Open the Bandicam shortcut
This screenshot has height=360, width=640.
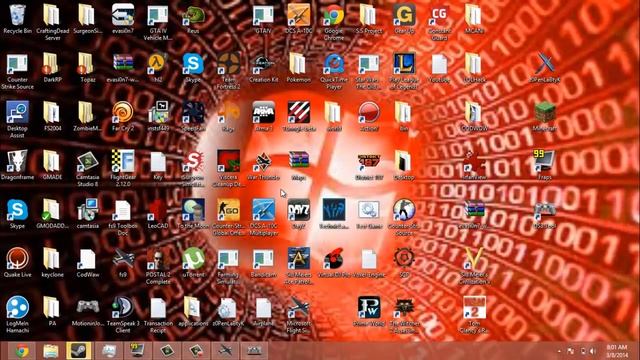tap(263, 262)
